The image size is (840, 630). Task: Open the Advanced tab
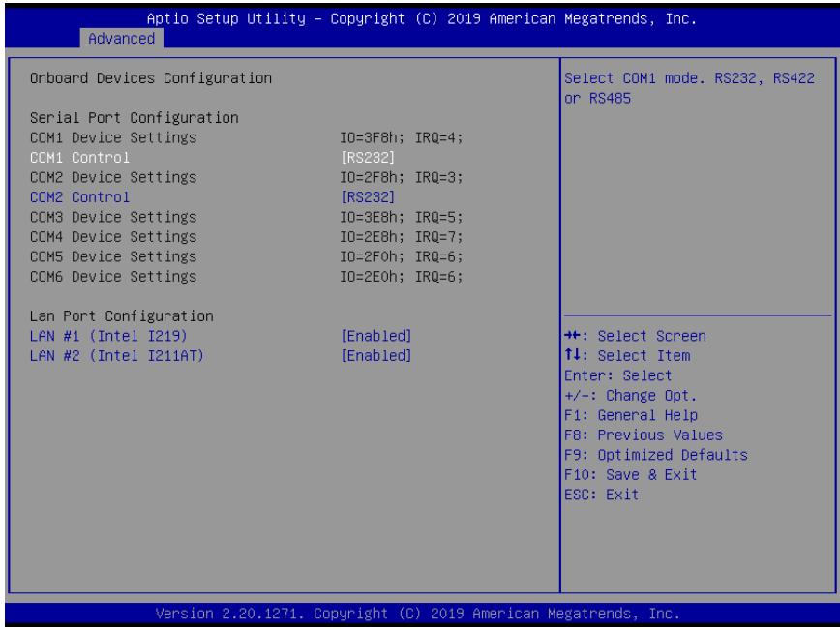point(122,39)
